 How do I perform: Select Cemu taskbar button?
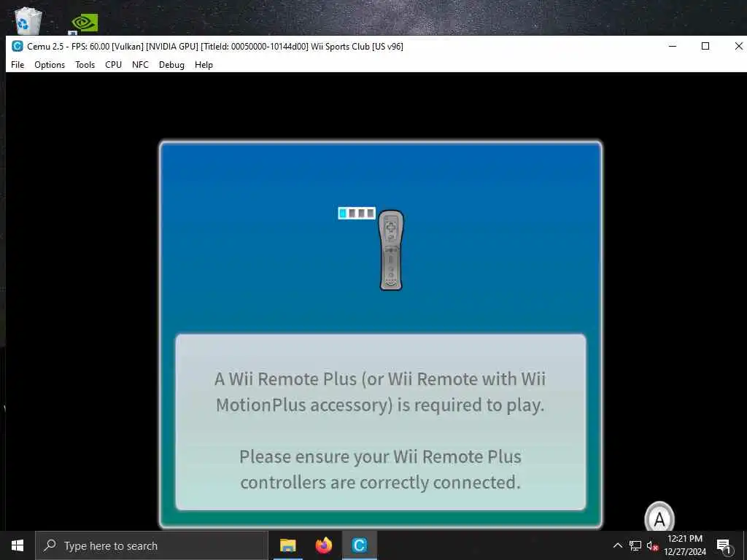[359, 545]
